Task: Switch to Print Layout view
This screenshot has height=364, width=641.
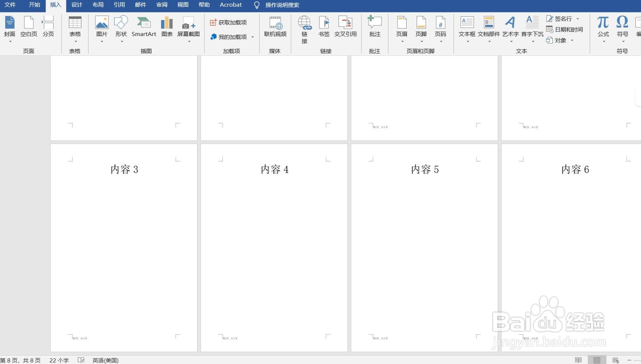Action: click(x=597, y=360)
